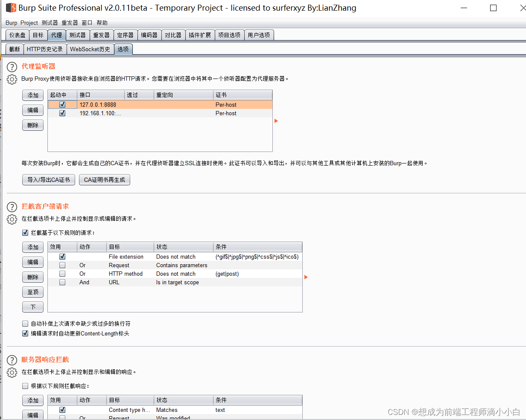Open the WebSocket历史 sub-tab
This screenshot has width=526, height=420.
point(90,50)
